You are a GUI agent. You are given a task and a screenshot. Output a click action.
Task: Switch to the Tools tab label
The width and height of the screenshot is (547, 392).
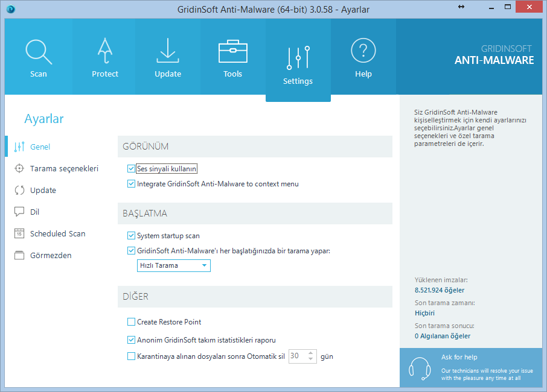pos(232,74)
